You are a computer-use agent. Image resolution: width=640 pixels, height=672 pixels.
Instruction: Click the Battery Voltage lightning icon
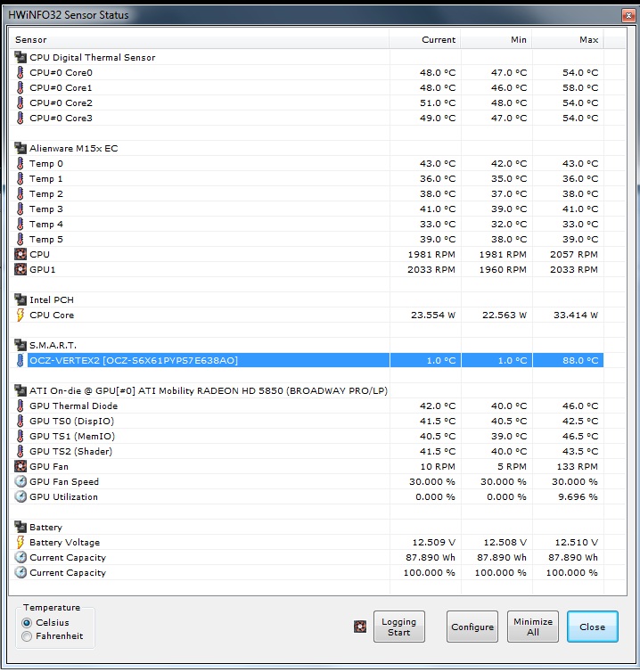pos(21,542)
